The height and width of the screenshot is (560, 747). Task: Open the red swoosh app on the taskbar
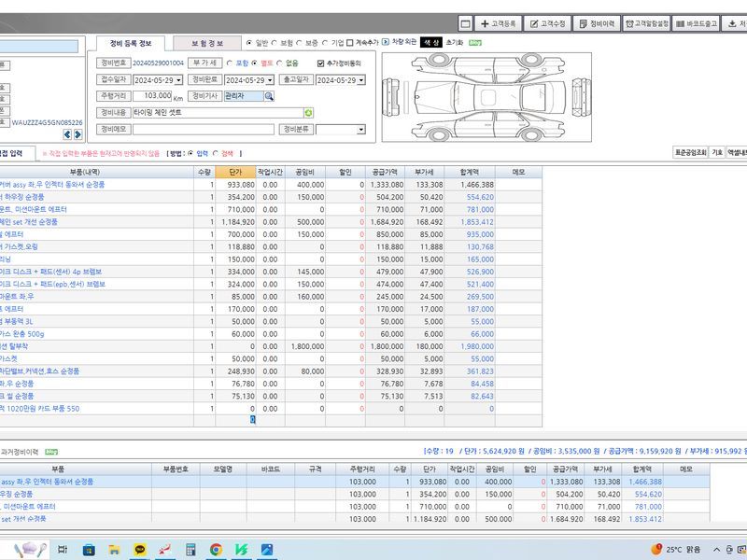(165, 550)
